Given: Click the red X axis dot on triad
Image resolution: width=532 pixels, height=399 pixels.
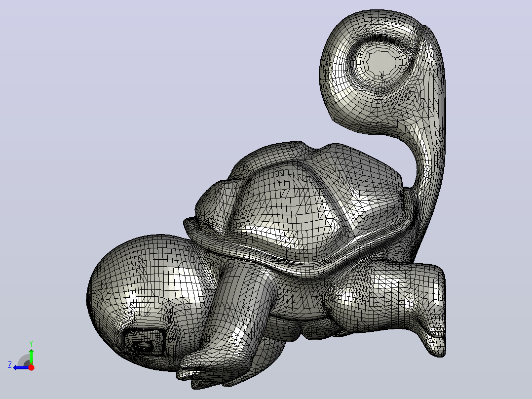Looking at the screenshot, I should (x=31, y=367).
